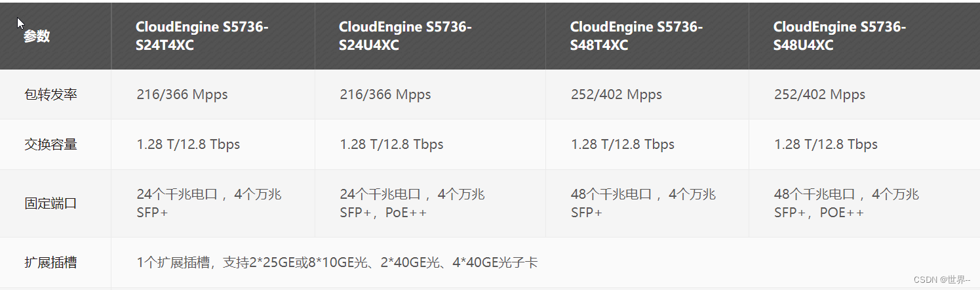The width and height of the screenshot is (980, 290).
Task: Click 1.28 T/12.8 Tbps in the S24T4XC column
Action: [188, 144]
